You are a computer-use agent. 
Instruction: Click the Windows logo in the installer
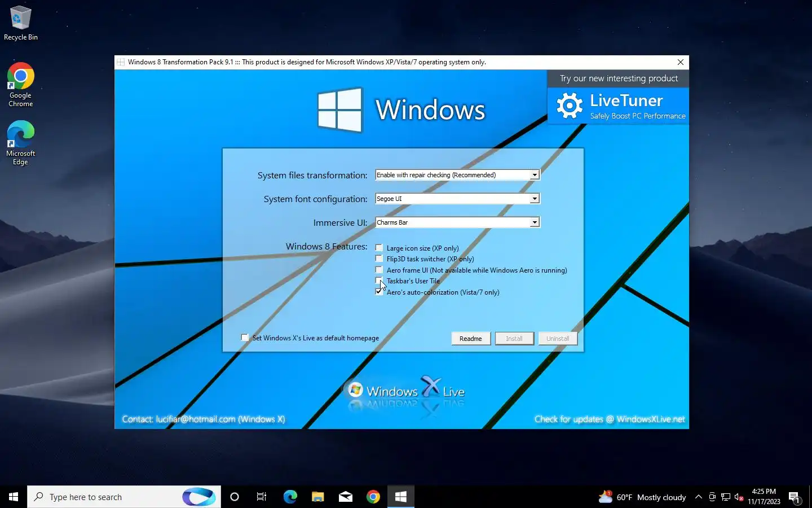(x=339, y=110)
